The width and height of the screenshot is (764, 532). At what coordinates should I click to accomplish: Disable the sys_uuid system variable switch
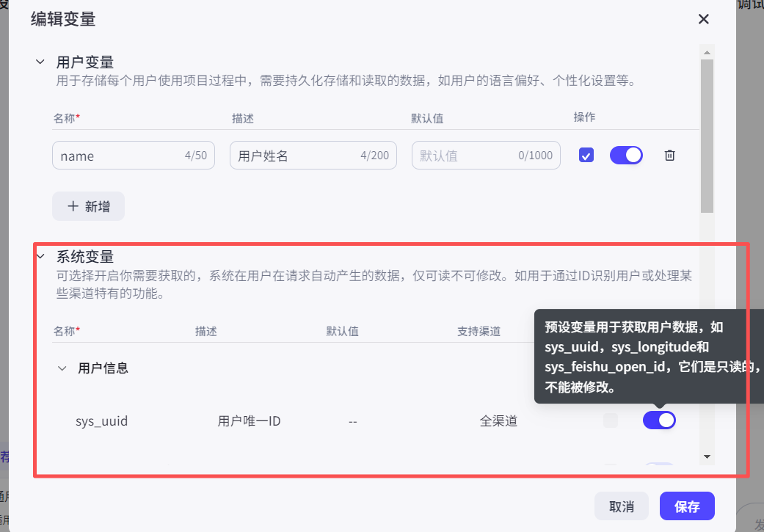[x=658, y=420]
